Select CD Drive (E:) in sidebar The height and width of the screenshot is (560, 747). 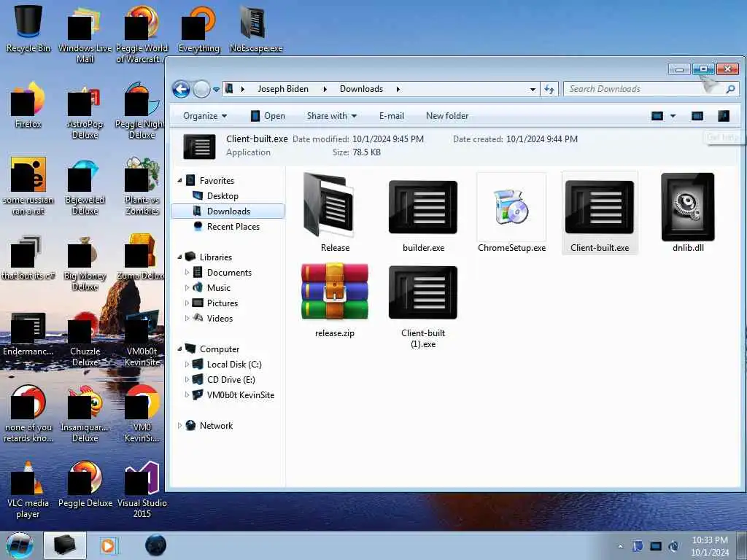pyautogui.click(x=231, y=379)
